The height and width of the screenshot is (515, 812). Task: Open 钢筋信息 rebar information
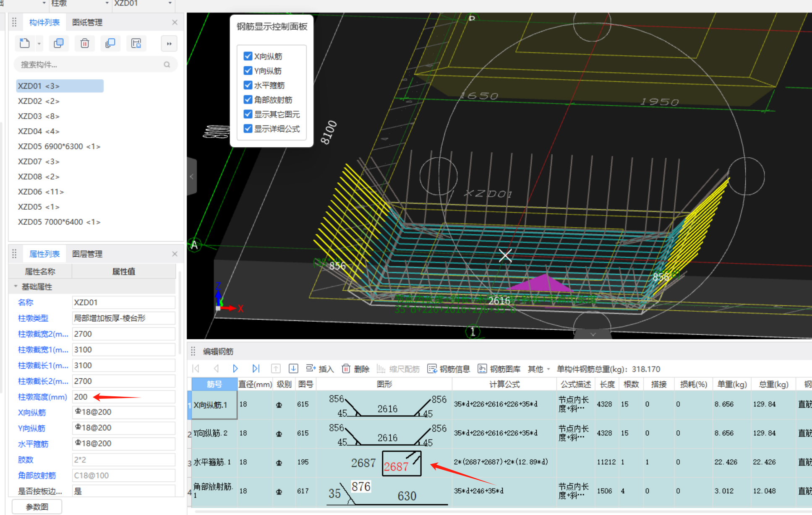[x=449, y=369]
